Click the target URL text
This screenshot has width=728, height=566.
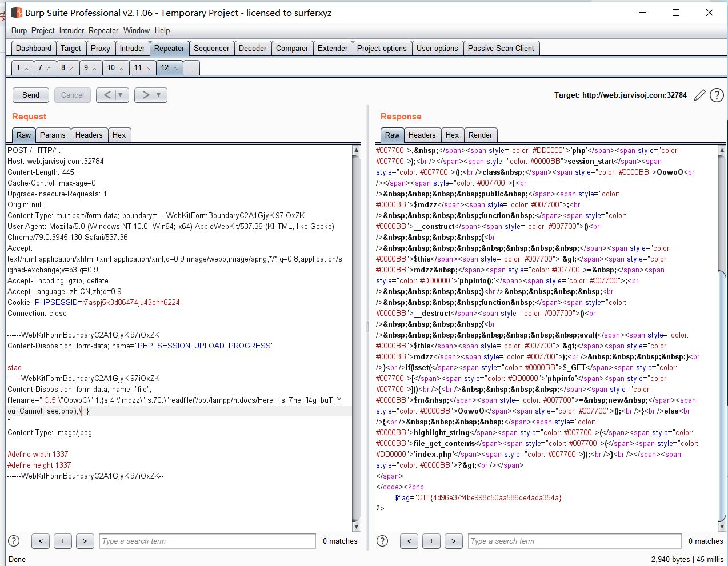[634, 95]
